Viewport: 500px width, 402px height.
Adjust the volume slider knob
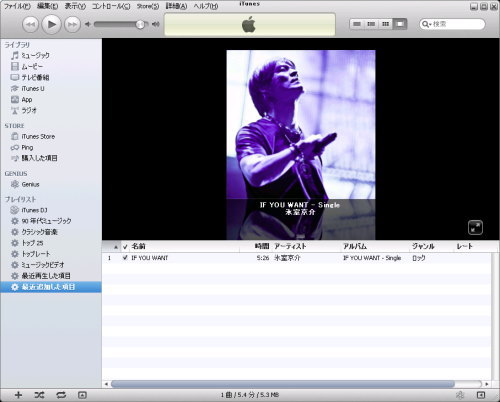(x=141, y=24)
